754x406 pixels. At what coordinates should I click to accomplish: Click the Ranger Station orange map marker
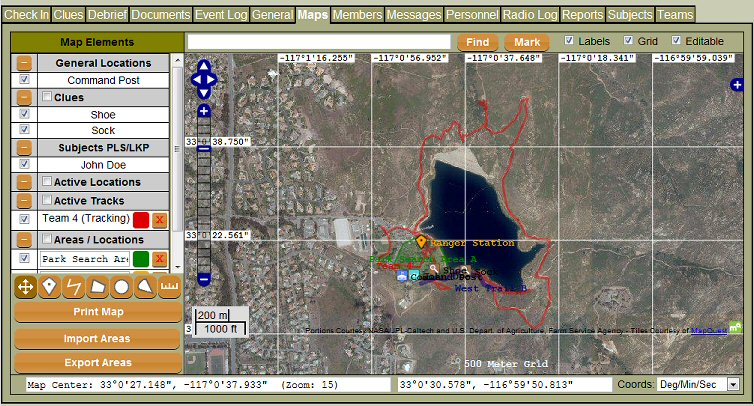click(x=421, y=241)
